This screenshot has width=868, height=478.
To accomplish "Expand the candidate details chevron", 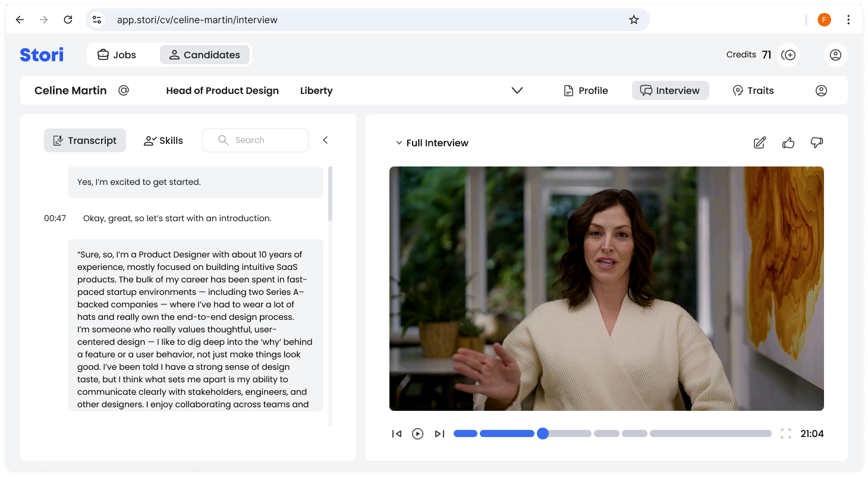I will (517, 90).
